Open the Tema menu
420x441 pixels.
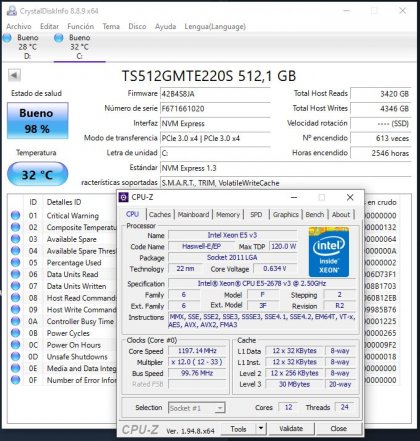[x=111, y=26]
